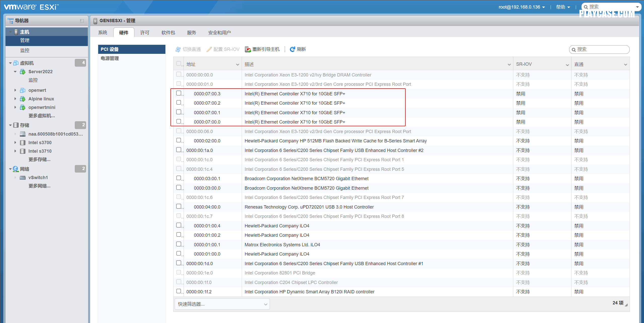
Task: Open the root@192.168.0.136 user dropdown
Action: 522,7
